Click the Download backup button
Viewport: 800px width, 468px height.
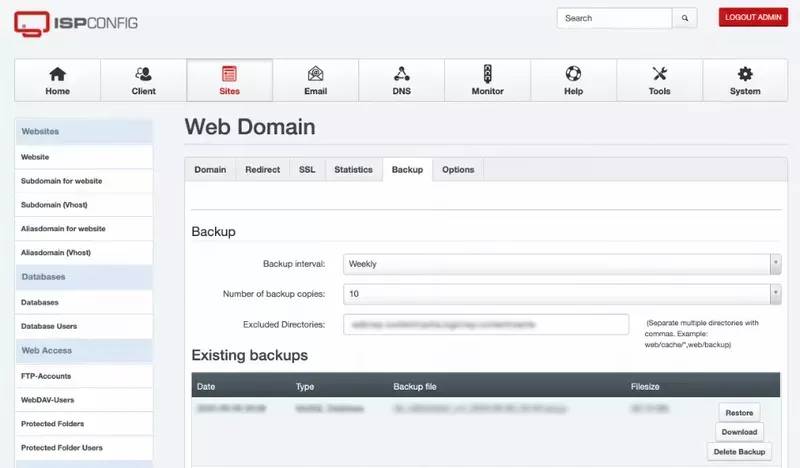point(739,432)
